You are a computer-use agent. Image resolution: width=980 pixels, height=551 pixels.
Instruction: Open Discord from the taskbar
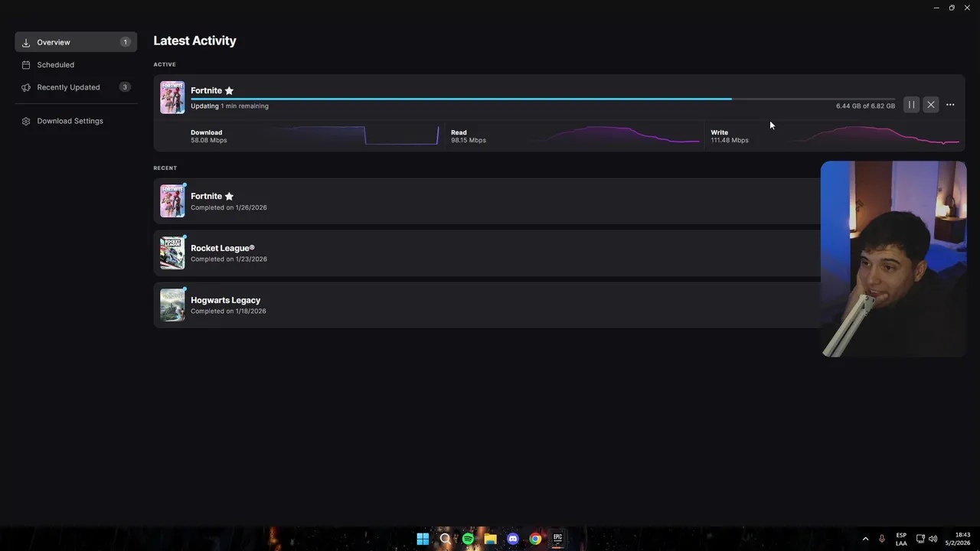point(513,539)
